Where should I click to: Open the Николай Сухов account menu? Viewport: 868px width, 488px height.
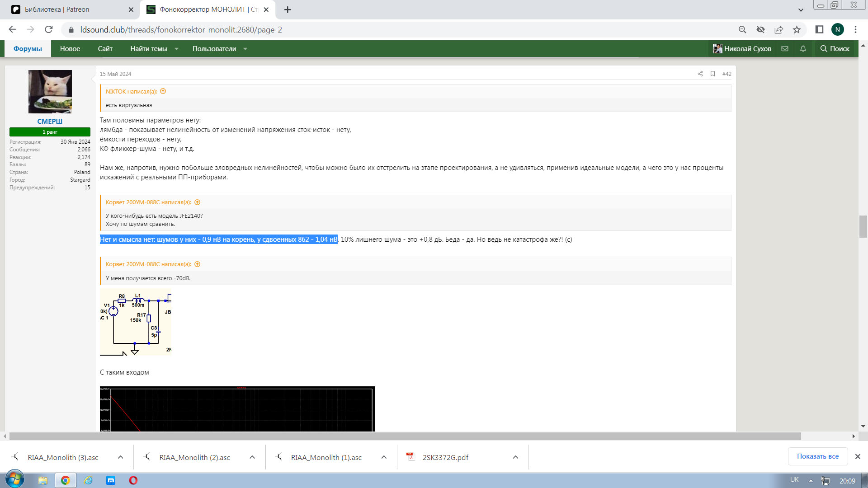click(x=742, y=49)
